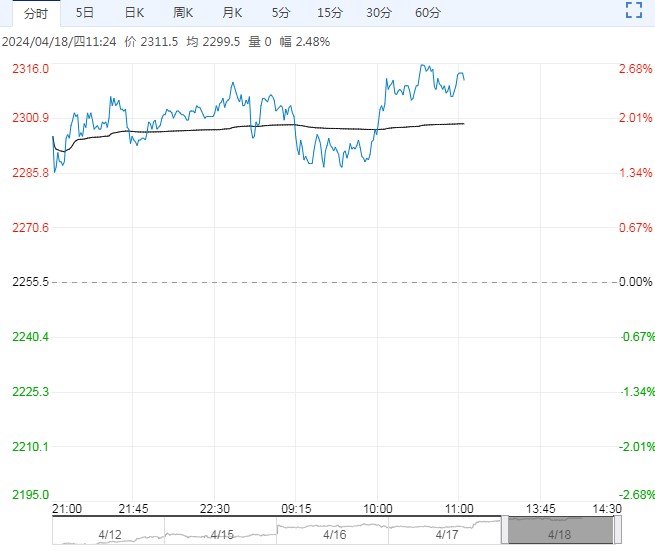The width and height of the screenshot is (655, 554).
Task: Click the dashed 0.00% baseline
Action: pyautogui.click(x=300, y=282)
